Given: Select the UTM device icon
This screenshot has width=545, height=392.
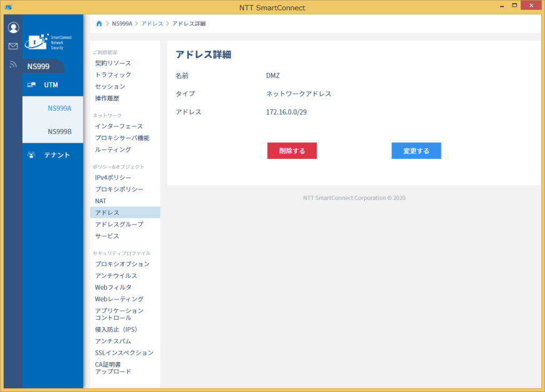Looking at the screenshot, I should (x=31, y=85).
